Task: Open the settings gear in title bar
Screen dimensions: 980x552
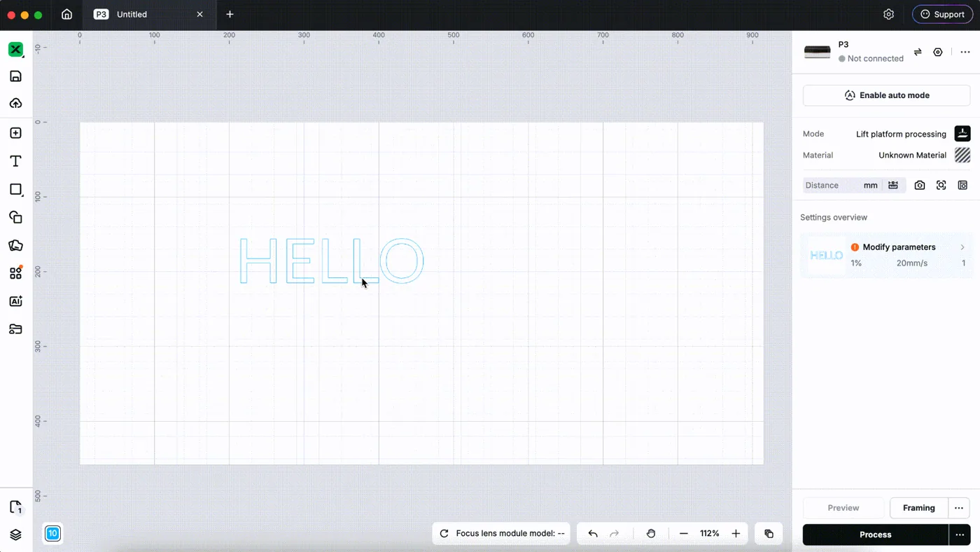Action: click(888, 14)
